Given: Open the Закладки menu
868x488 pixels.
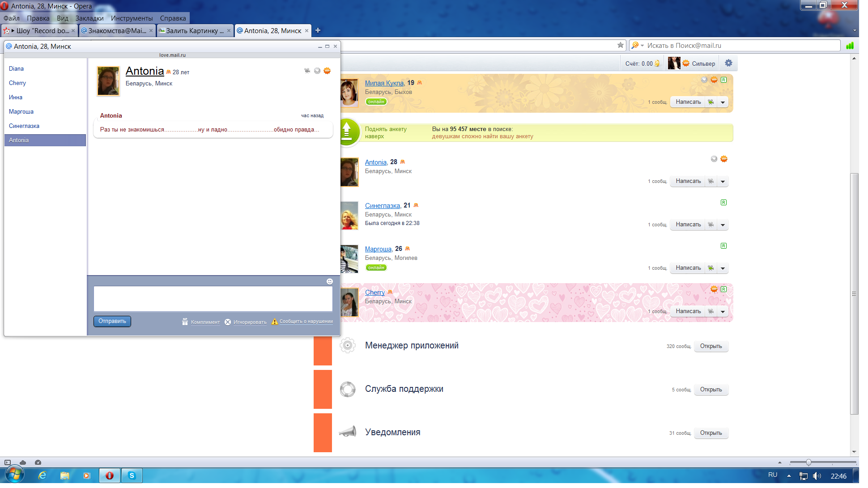Looking at the screenshot, I should [x=89, y=18].
